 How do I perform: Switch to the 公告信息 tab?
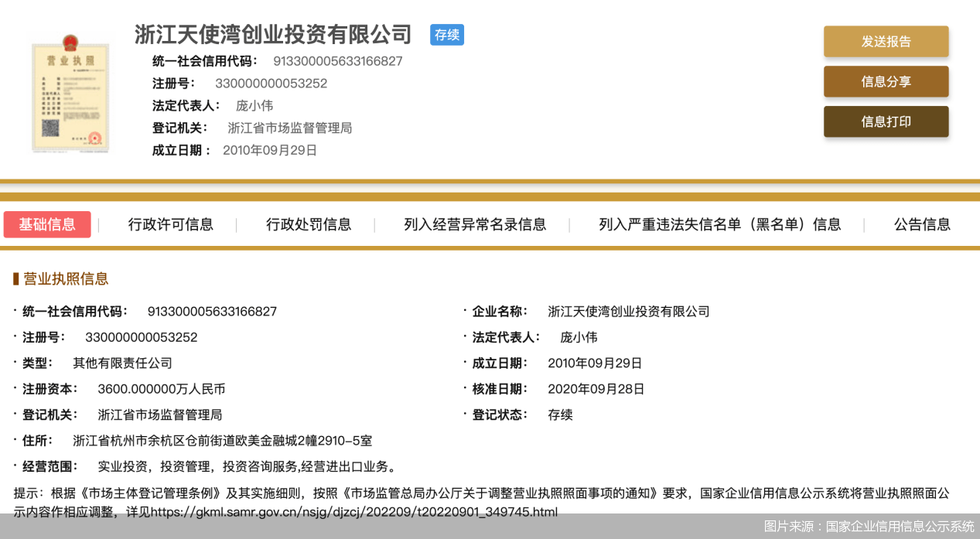(x=922, y=224)
